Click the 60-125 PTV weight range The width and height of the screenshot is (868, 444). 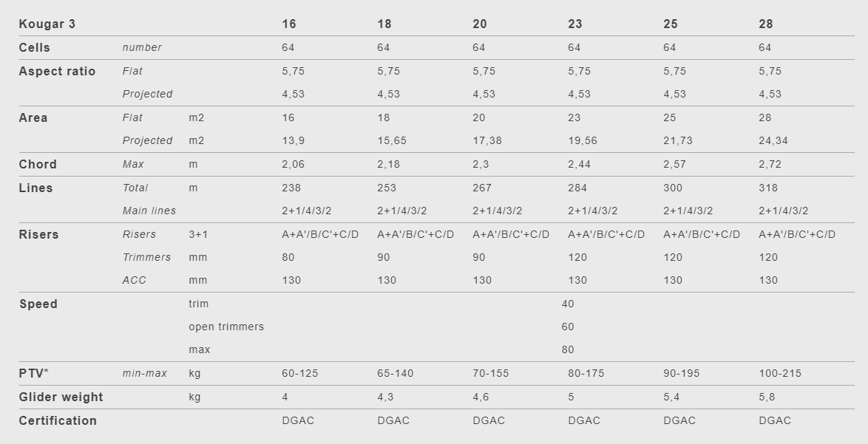pyautogui.click(x=300, y=374)
